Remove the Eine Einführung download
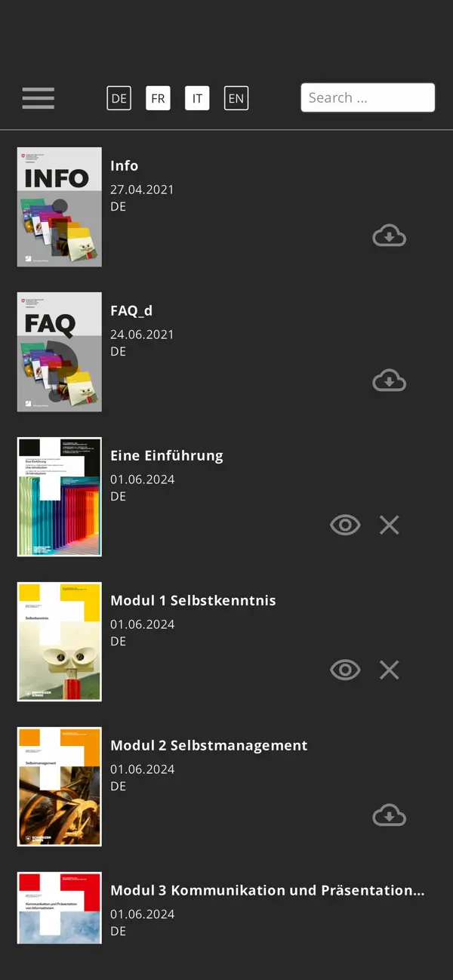Viewport: 453px width, 980px height. click(389, 525)
